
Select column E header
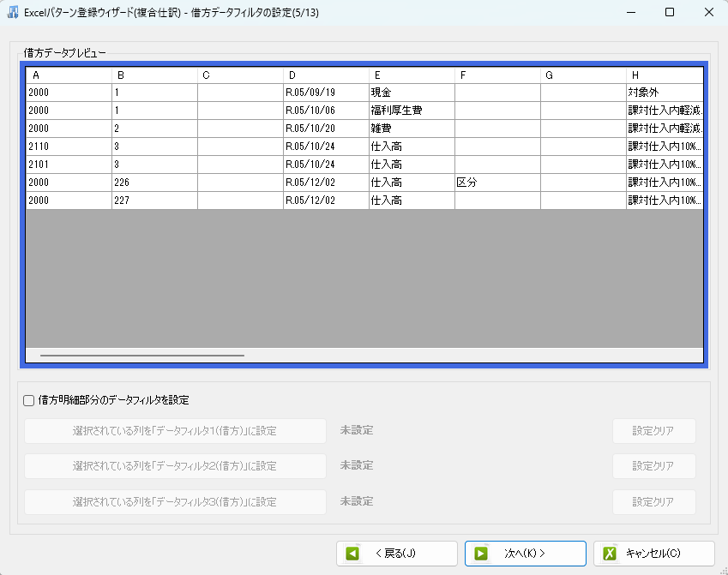tap(412, 75)
